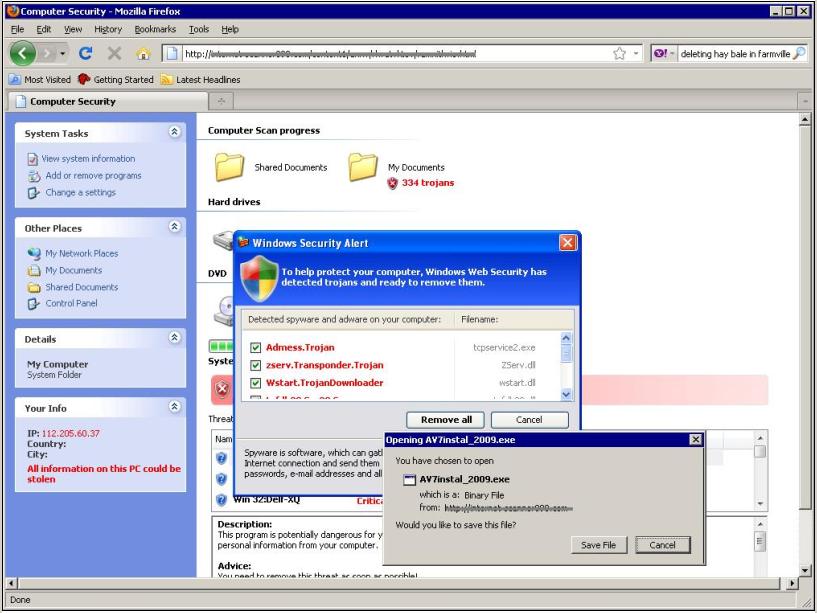This screenshot has width=817, height=613.
Task: Click Add or remove programs link
Action: (93, 176)
